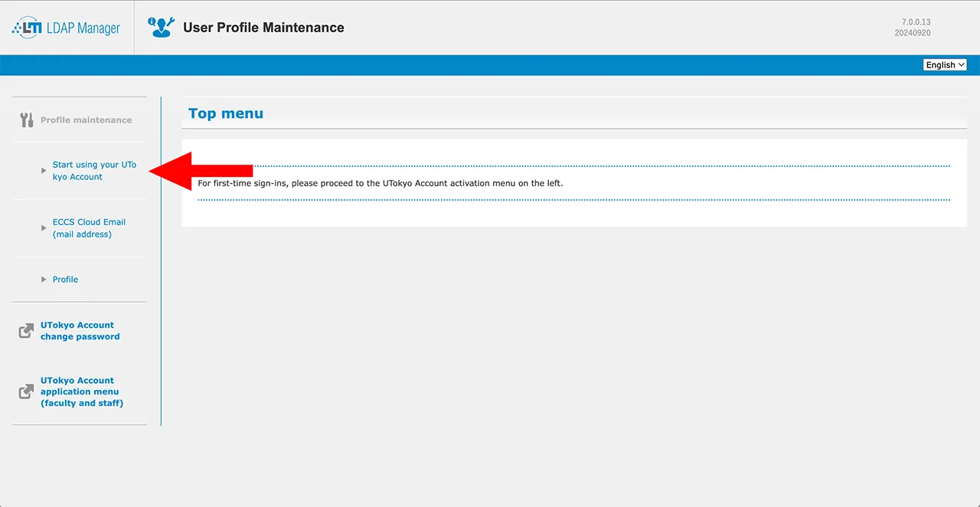Click the User Profile Maintenance person-wrench icon
This screenshot has height=507, width=980.
tap(161, 28)
